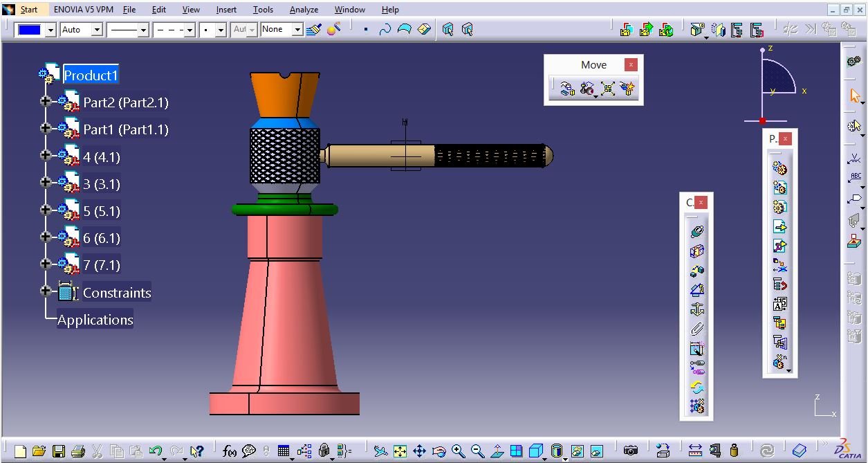Viewport: 868px width, 463px height.
Task: Click the green ring of the model
Action: (x=285, y=208)
